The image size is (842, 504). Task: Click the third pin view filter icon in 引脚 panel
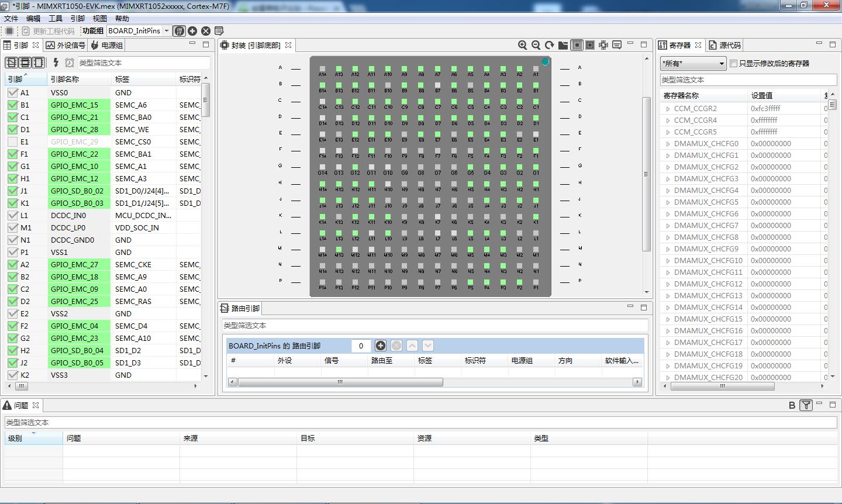[39, 63]
